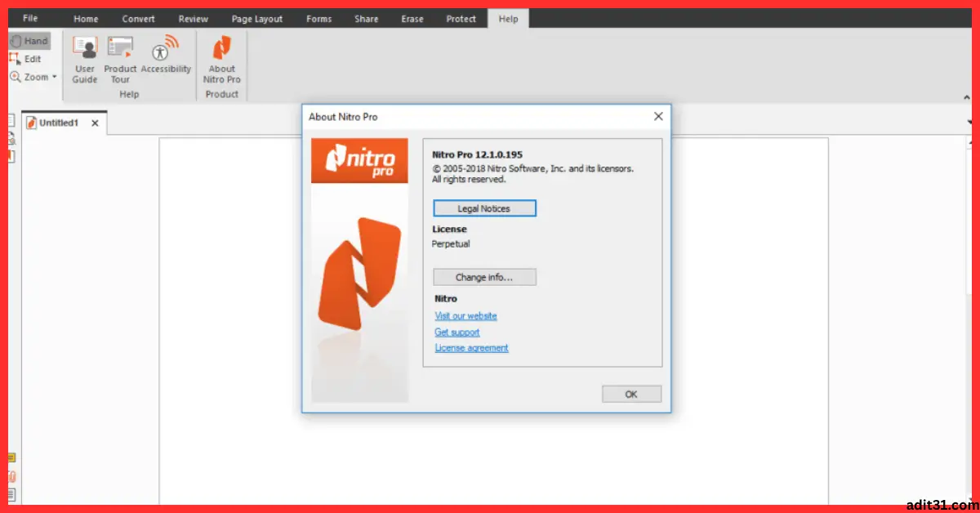Image resolution: width=980 pixels, height=513 pixels.
Task: Select the Zoom tool
Action: (x=33, y=76)
